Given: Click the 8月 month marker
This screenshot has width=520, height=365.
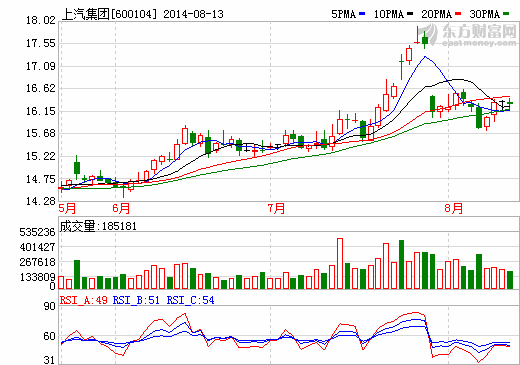Looking at the screenshot, I should (454, 209).
